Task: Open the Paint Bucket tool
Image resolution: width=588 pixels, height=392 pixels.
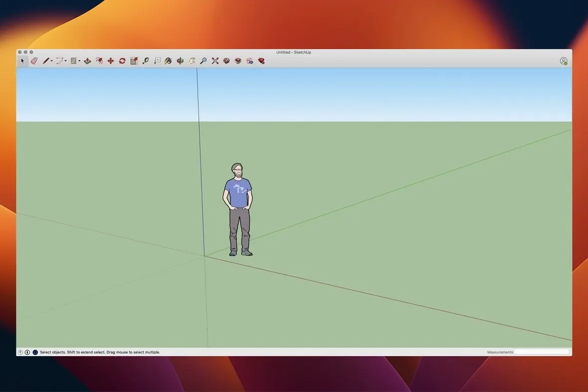Action: click(168, 61)
